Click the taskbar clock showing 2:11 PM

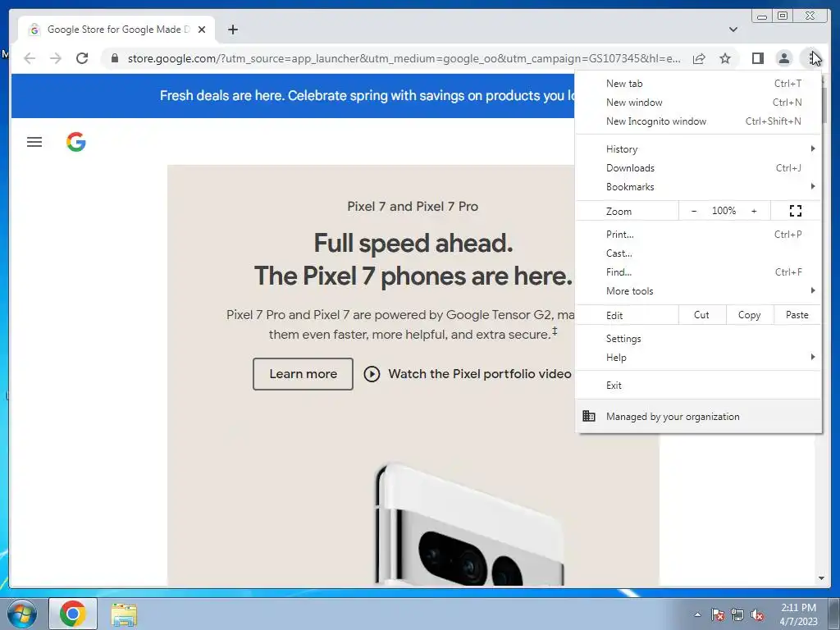coord(798,614)
